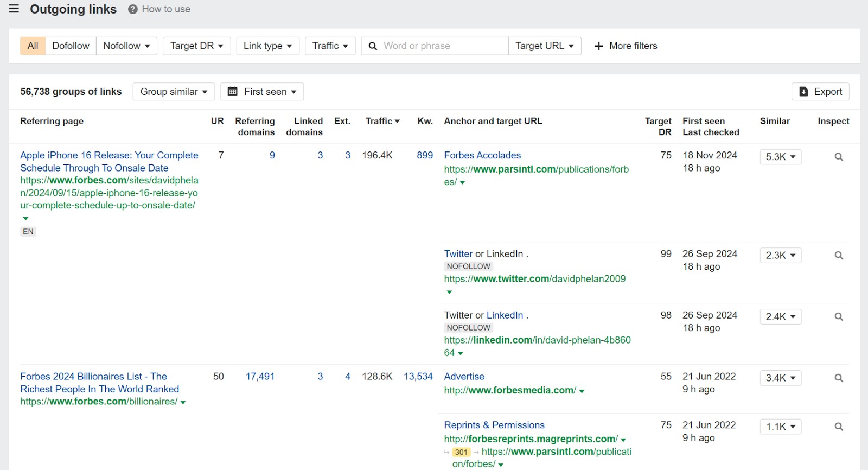Open the hamburger menu
The width and height of the screenshot is (868, 470).
point(14,9)
